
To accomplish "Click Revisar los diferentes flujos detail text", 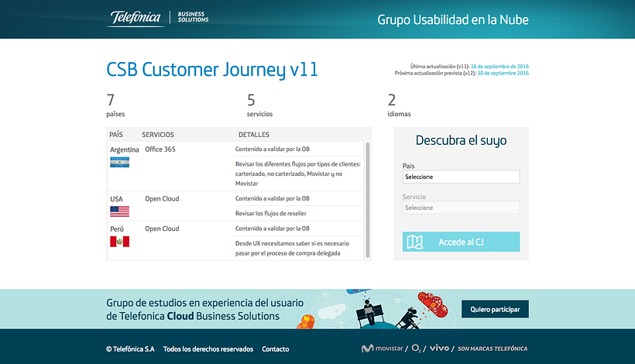I will point(298,173).
